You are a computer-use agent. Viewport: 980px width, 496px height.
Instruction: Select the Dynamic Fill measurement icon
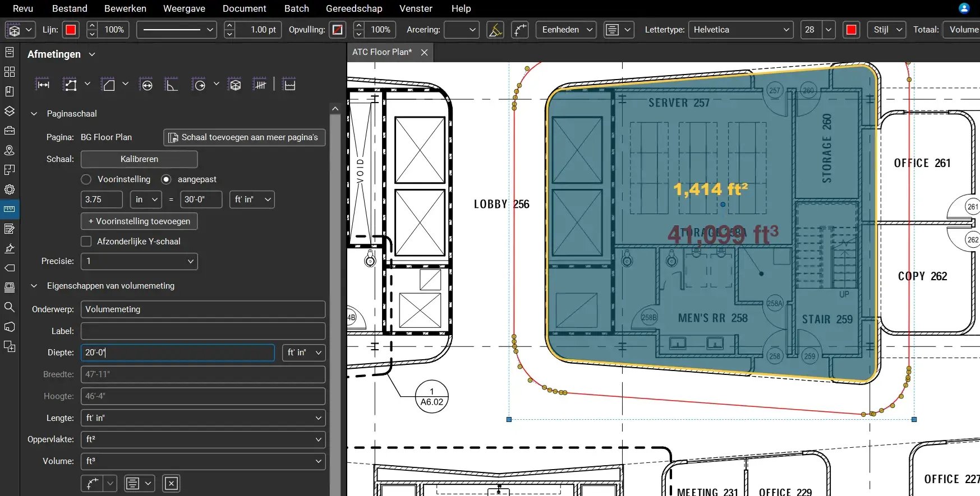pos(289,85)
